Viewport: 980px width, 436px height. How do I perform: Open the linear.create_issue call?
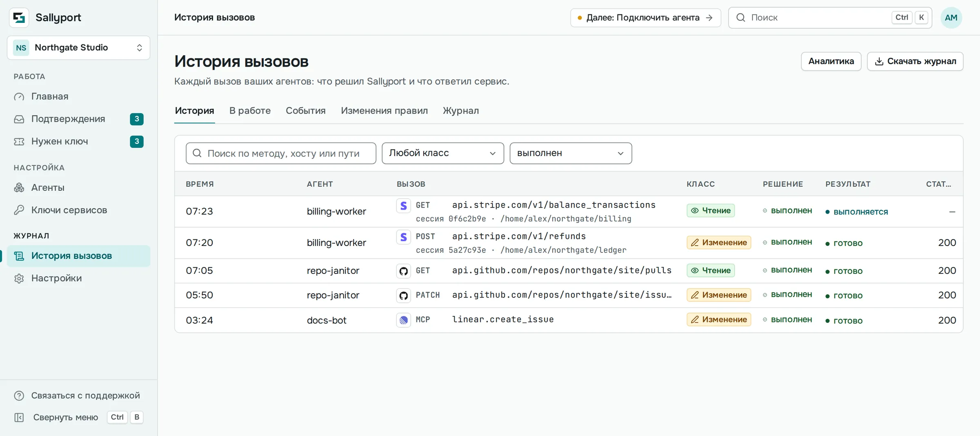(503, 320)
